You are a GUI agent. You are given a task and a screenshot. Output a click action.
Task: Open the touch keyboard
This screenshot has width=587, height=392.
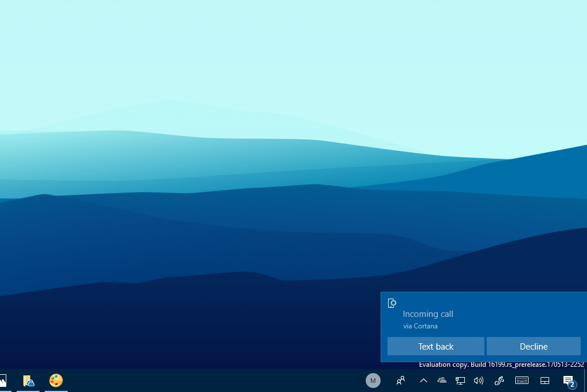click(x=522, y=381)
